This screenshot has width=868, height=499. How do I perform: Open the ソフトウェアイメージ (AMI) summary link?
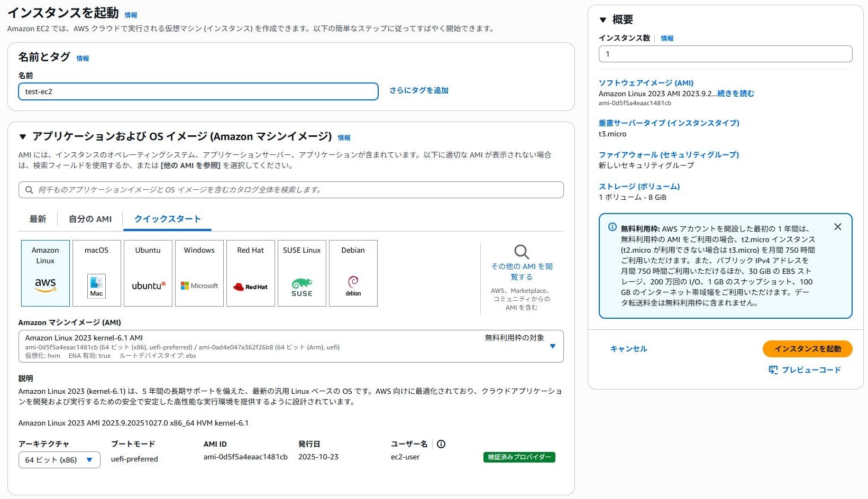[x=646, y=83]
